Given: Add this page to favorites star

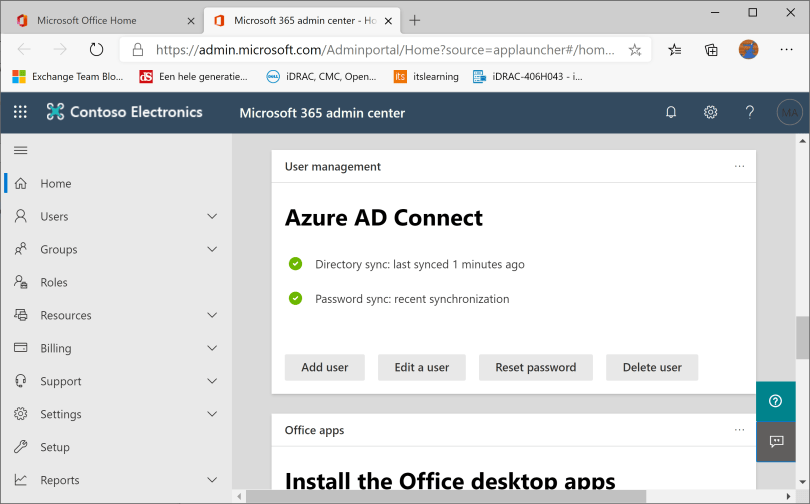Looking at the screenshot, I should [635, 49].
